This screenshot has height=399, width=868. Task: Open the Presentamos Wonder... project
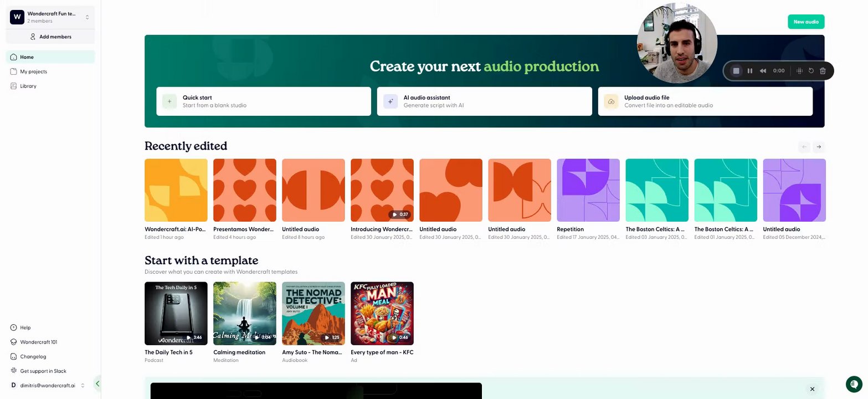pos(245,199)
